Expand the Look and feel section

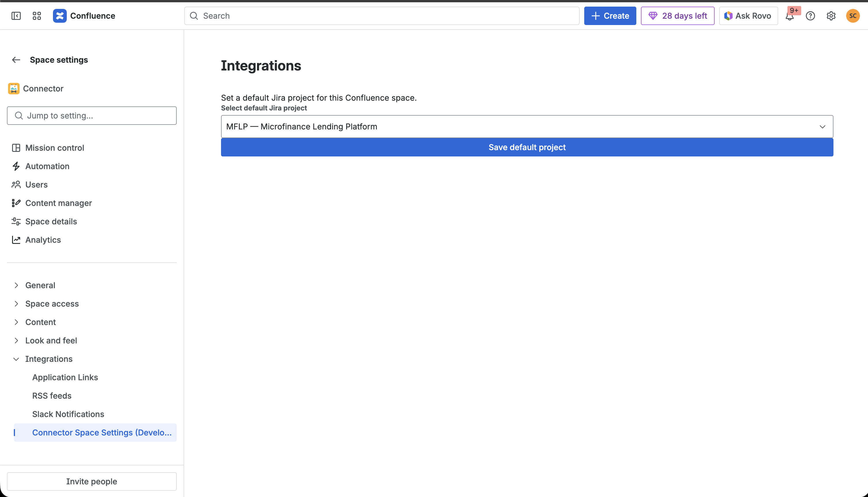[x=16, y=341]
